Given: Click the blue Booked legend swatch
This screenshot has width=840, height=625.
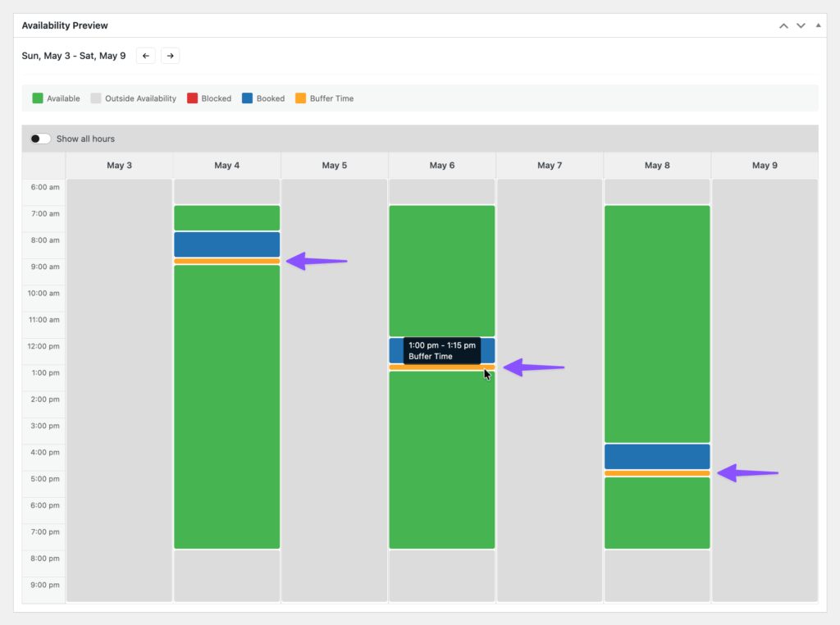Looking at the screenshot, I should point(248,98).
